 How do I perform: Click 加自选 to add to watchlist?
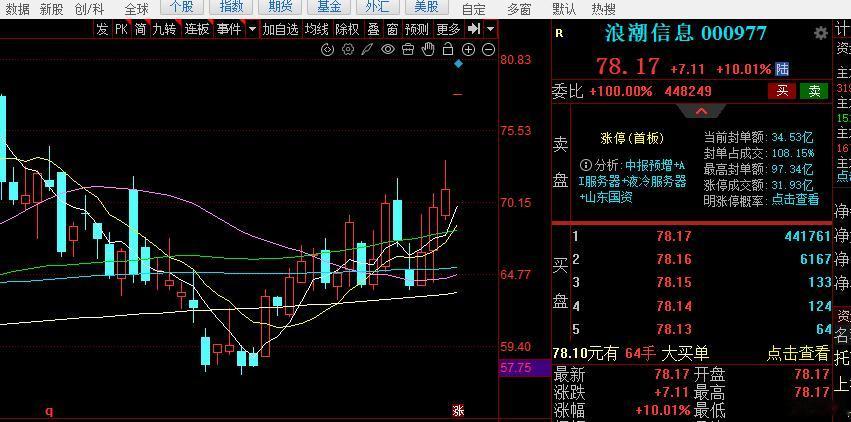coord(281,29)
